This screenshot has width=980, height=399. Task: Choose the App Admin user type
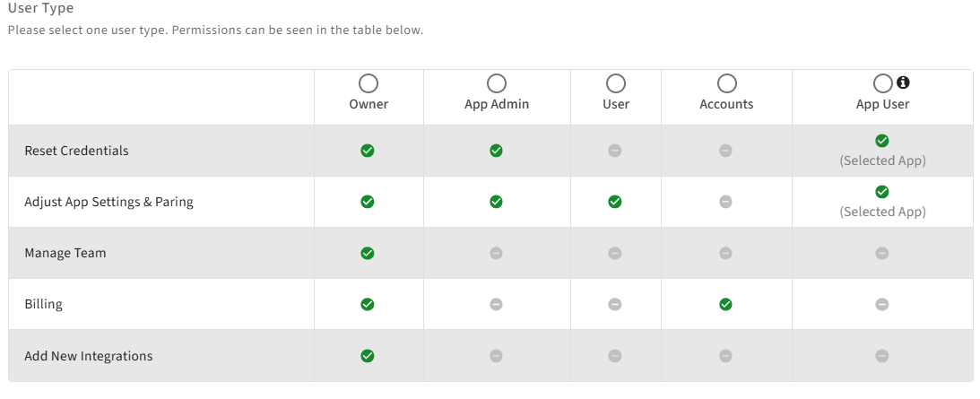496,83
